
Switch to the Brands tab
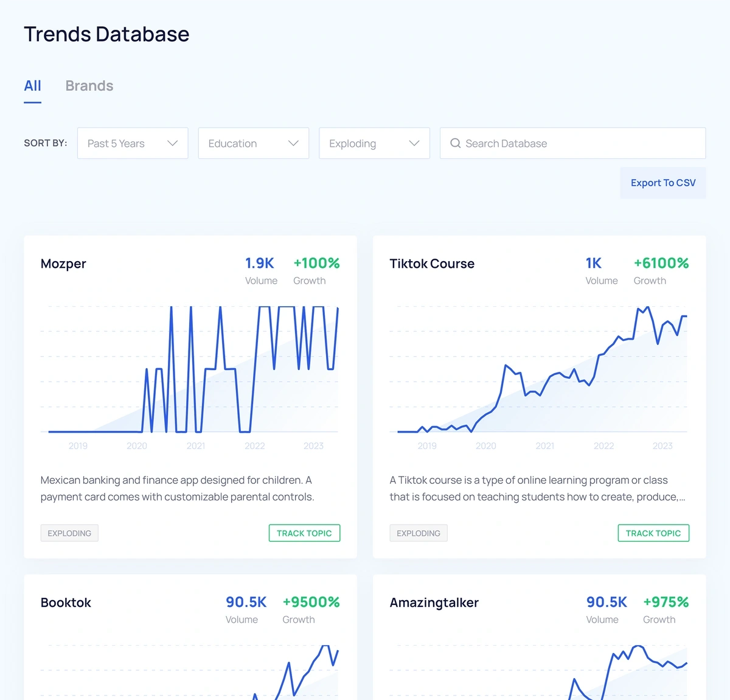click(x=89, y=86)
